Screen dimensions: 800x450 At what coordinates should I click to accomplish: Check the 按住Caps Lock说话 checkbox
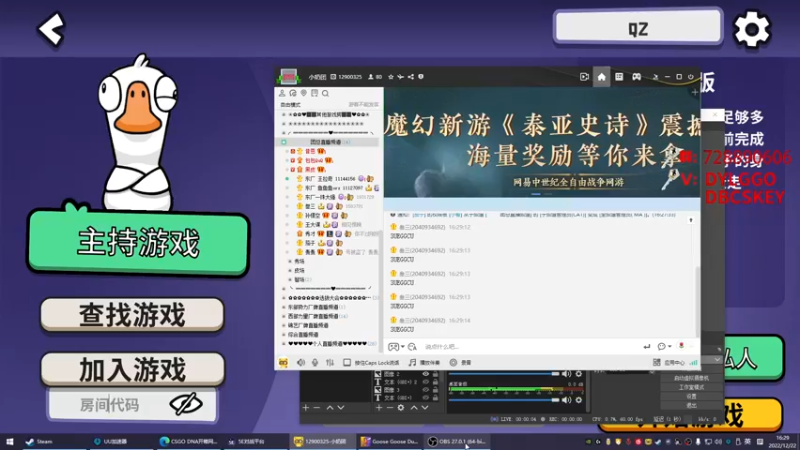click(x=347, y=362)
